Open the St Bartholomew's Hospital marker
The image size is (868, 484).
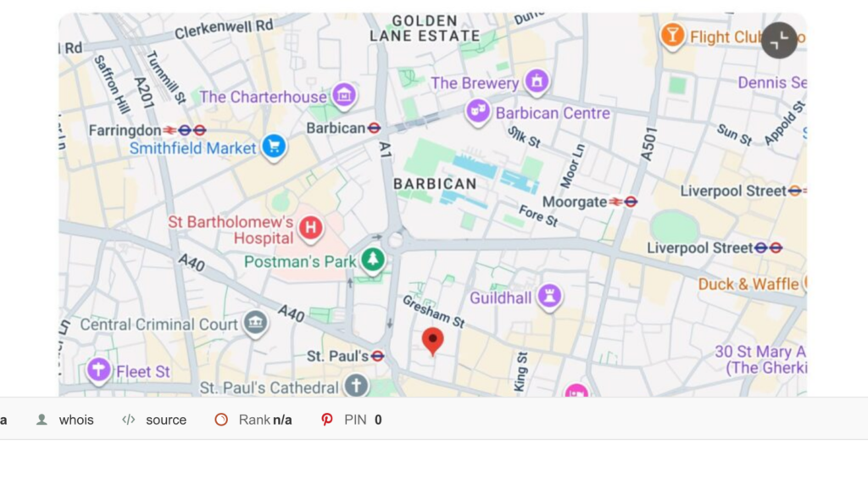(310, 229)
